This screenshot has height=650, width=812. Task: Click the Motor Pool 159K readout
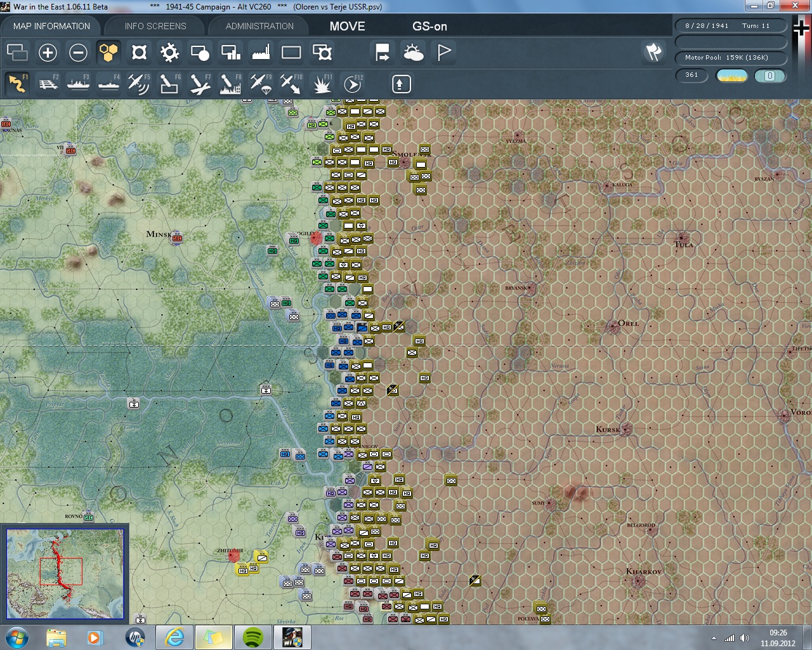[x=731, y=58]
